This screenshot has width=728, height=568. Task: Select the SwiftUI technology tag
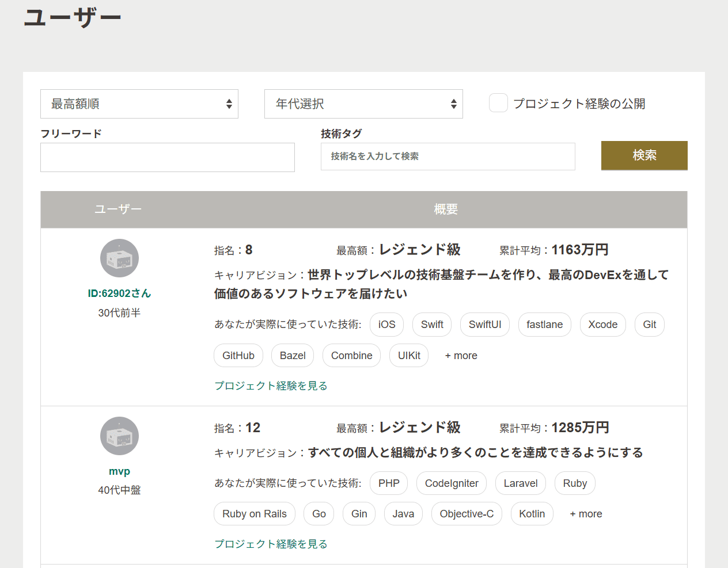pyautogui.click(x=484, y=325)
